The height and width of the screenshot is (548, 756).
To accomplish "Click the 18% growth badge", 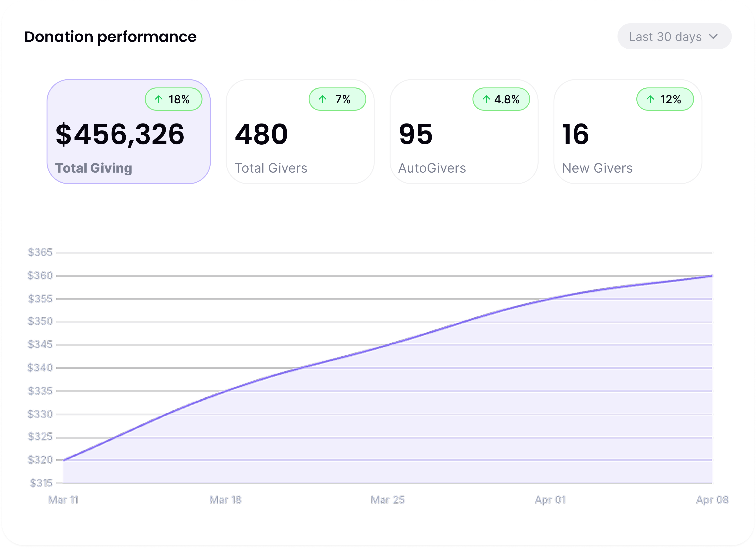I will coord(174,99).
